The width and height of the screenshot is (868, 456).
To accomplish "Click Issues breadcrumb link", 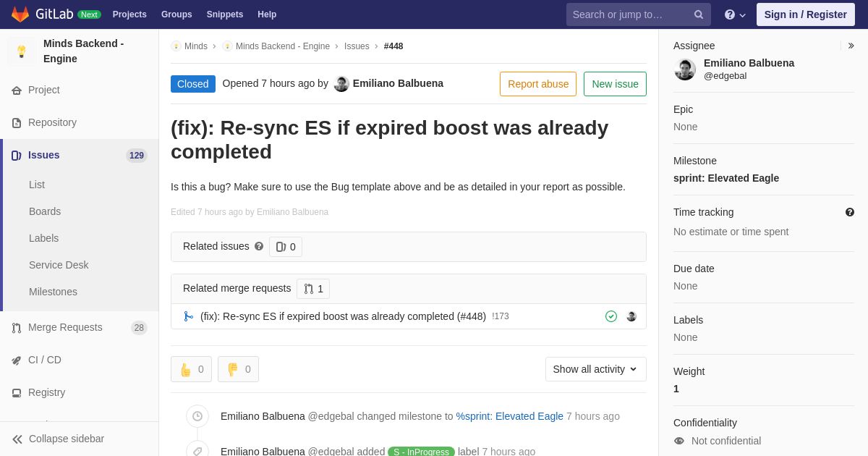I will pyautogui.click(x=357, y=46).
